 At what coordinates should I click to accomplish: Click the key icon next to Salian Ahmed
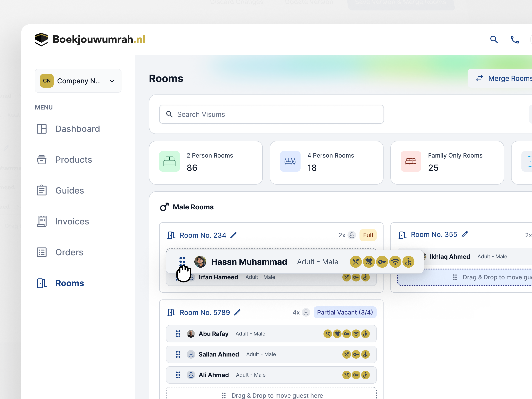click(x=356, y=354)
